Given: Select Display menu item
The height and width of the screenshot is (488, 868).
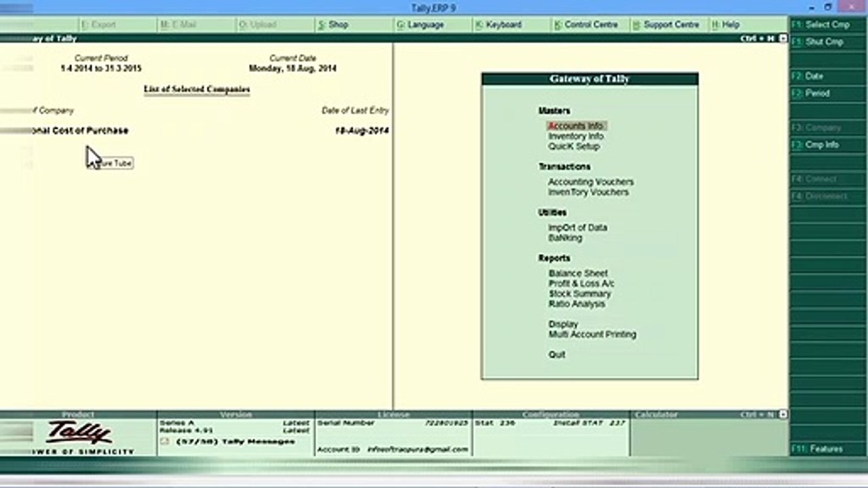Looking at the screenshot, I should coord(564,324).
